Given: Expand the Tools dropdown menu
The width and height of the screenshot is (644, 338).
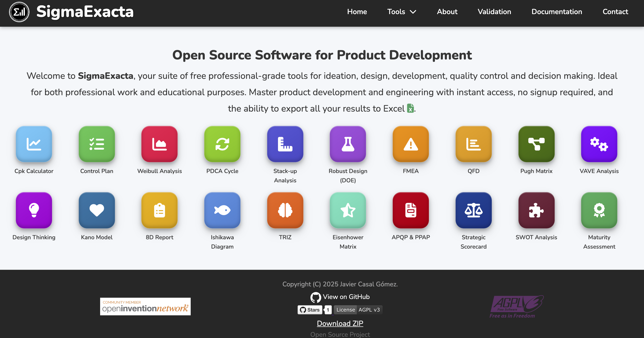Looking at the screenshot, I should (x=401, y=12).
